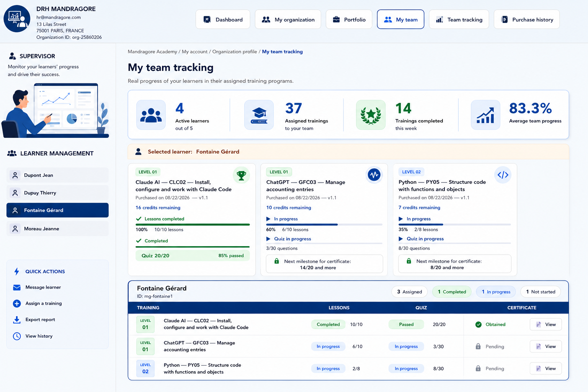Click the Selected learner person icon
This screenshot has width=588, height=392.
pos(138,152)
